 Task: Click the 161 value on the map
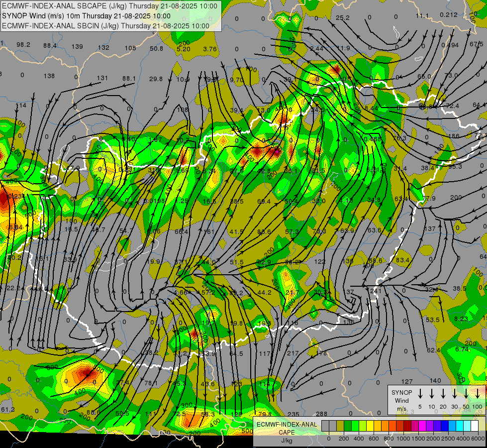209,231
